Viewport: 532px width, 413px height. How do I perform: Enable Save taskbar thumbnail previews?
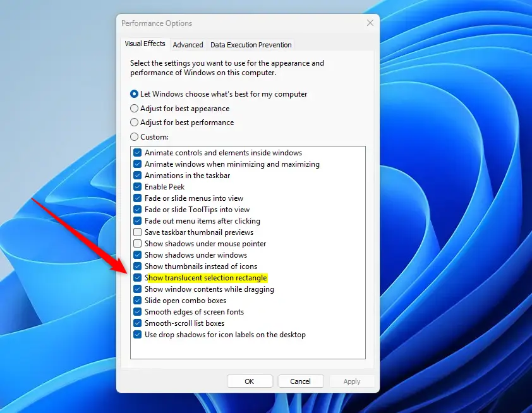click(x=137, y=232)
